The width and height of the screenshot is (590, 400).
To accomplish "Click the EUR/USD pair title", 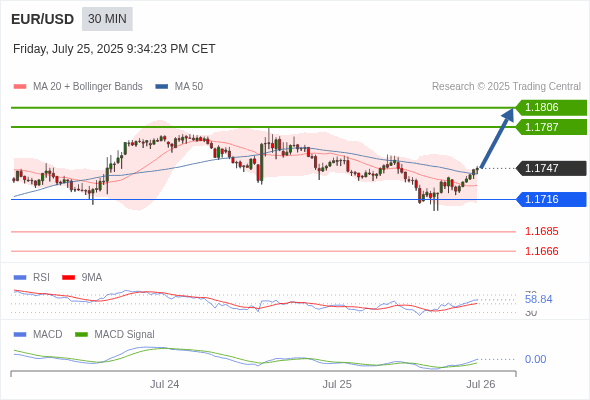I will click(43, 19).
